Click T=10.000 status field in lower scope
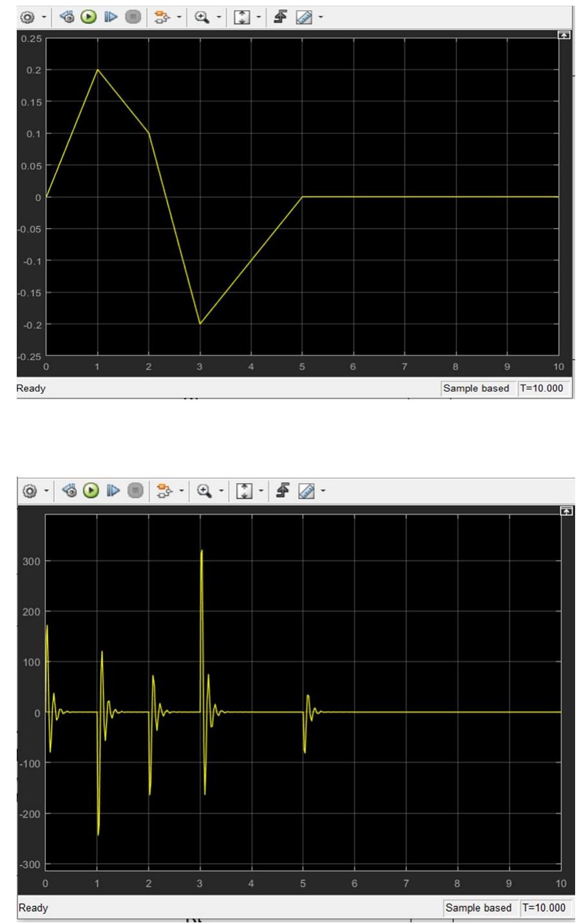 544,908
